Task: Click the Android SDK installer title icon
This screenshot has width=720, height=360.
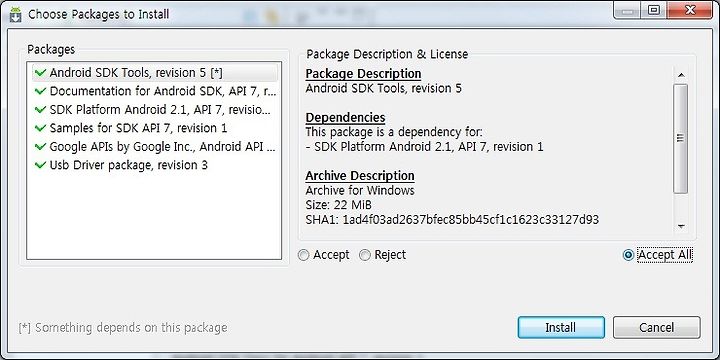Action: point(16,14)
